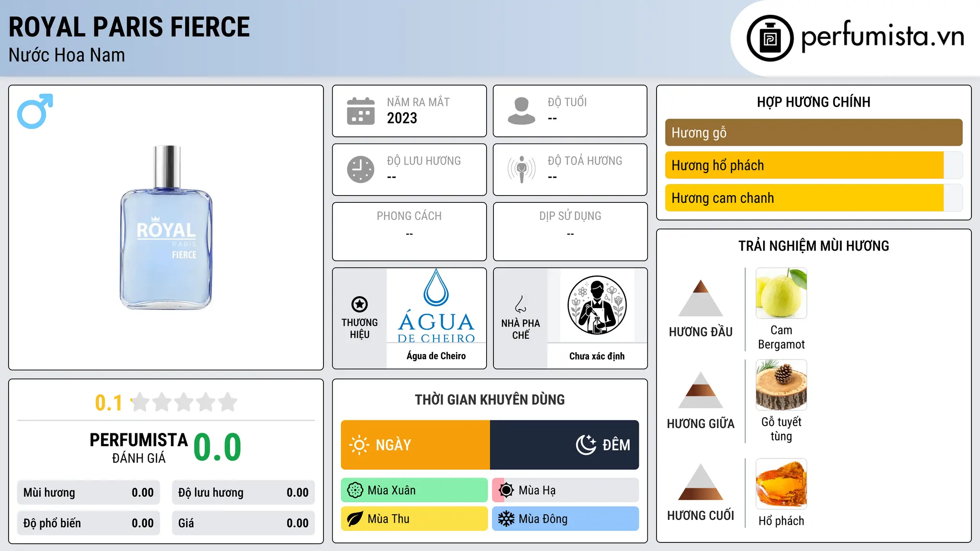Click the orange 0.1 user rating

109,403
